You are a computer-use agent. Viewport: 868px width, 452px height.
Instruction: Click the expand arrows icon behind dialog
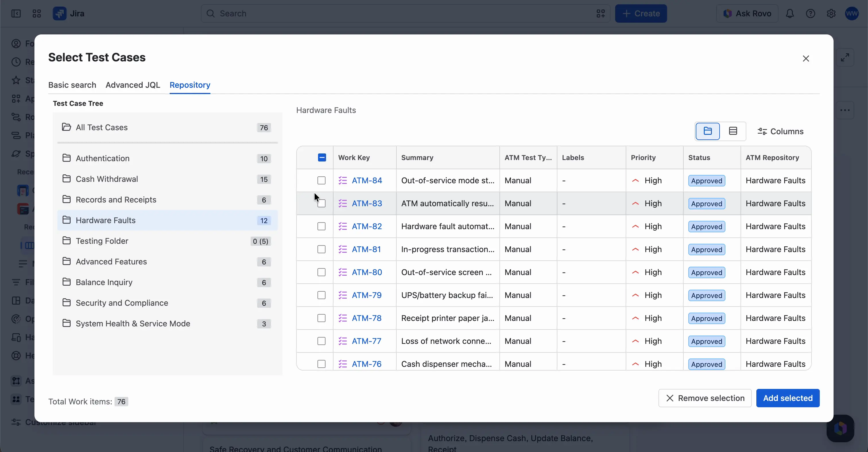[845, 57]
